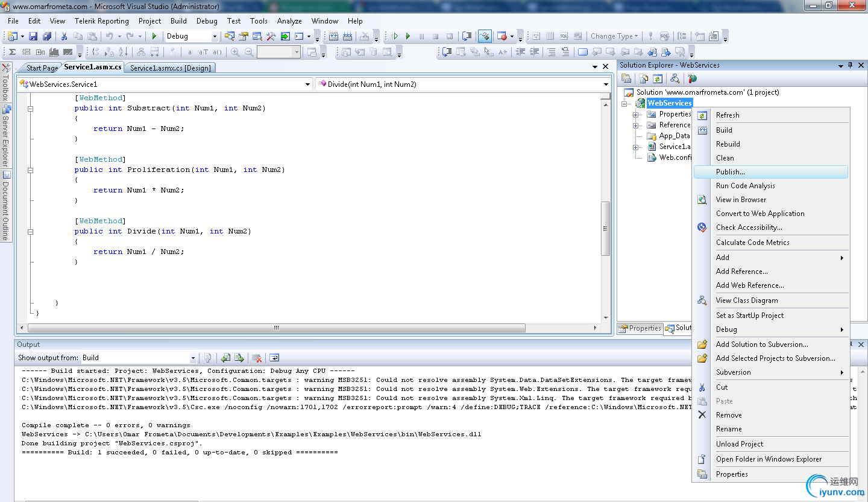
Task: Collapse the WebServices project node
Action: 624,103
